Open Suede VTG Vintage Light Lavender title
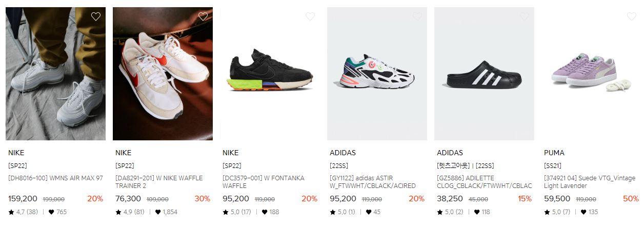 point(590,182)
